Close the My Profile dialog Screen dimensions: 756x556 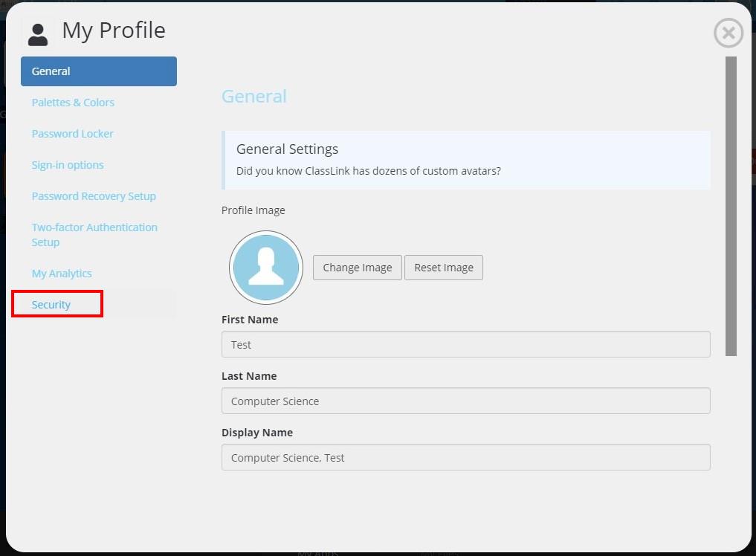pyautogui.click(x=728, y=33)
